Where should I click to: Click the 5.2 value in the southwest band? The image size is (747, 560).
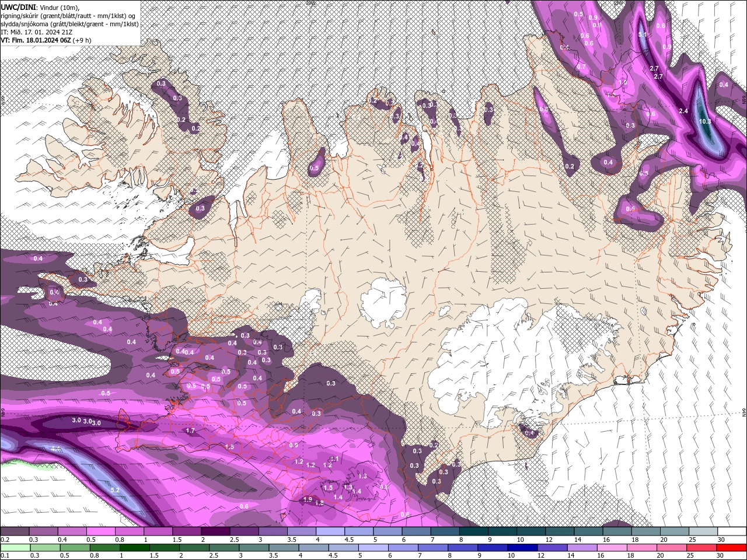click(115, 490)
